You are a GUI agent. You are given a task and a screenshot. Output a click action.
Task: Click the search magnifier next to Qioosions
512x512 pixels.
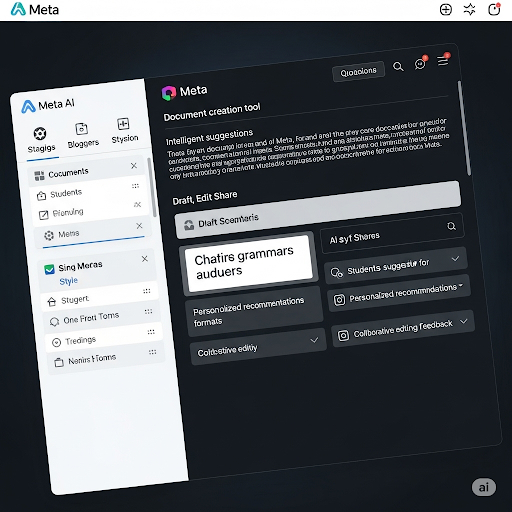398,67
